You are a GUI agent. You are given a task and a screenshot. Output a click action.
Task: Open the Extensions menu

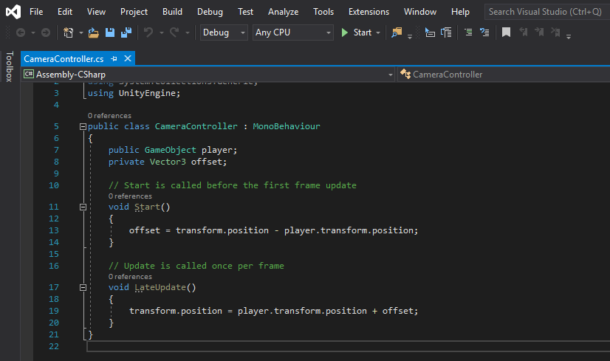click(369, 12)
